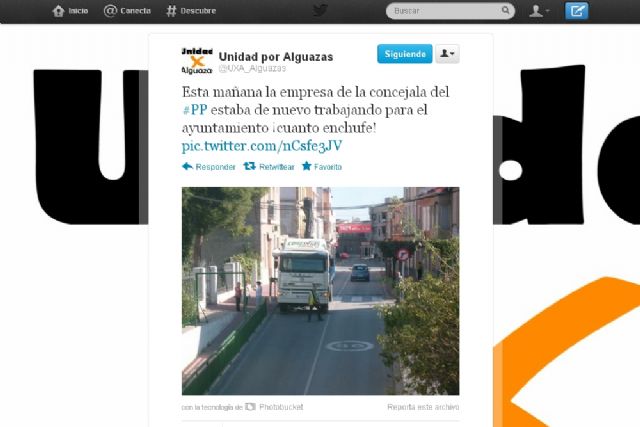Click the Photobucket attribution link
640x427 pixels.
tap(278, 407)
